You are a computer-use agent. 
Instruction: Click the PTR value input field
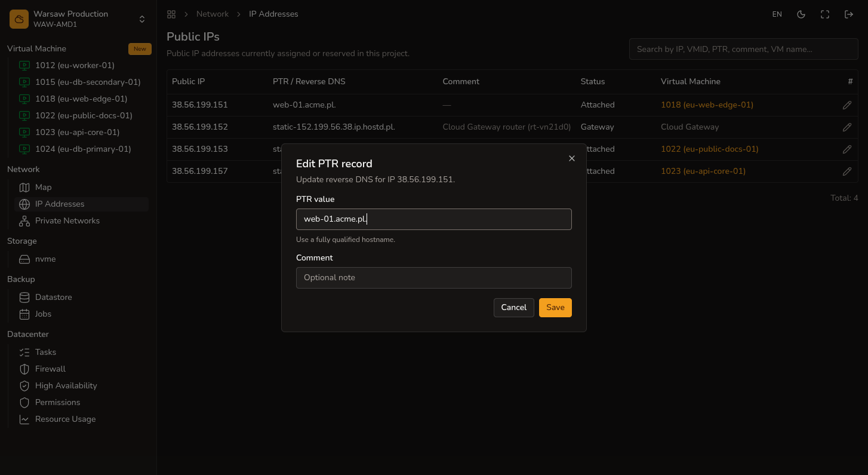[x=434, y=219]
